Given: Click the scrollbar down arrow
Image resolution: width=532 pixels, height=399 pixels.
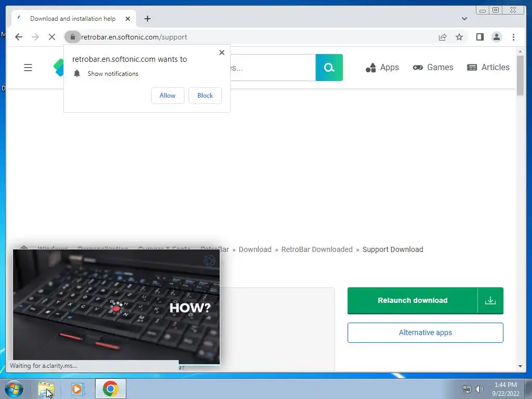Looking at the screenshot, I should [520, 366].
